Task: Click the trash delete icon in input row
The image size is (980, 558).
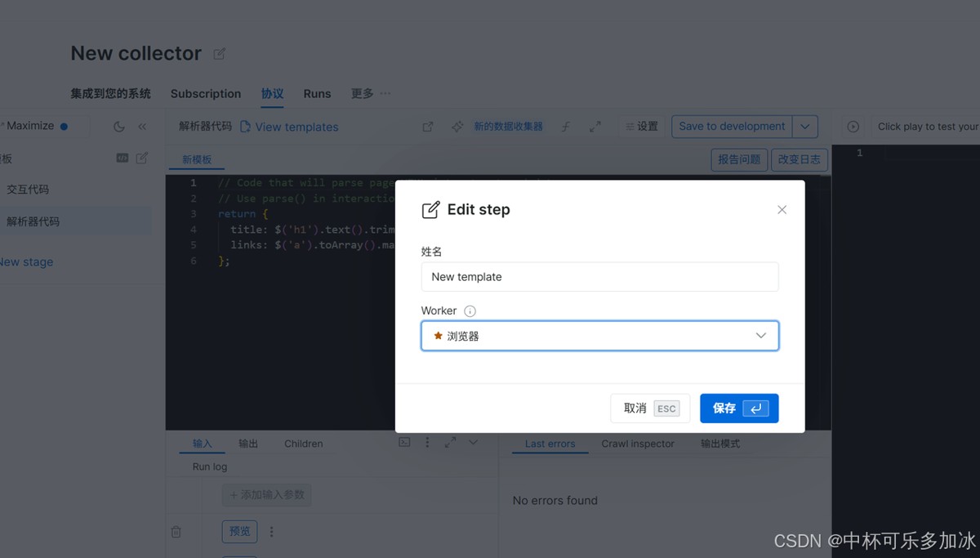Action: [176, 532]
